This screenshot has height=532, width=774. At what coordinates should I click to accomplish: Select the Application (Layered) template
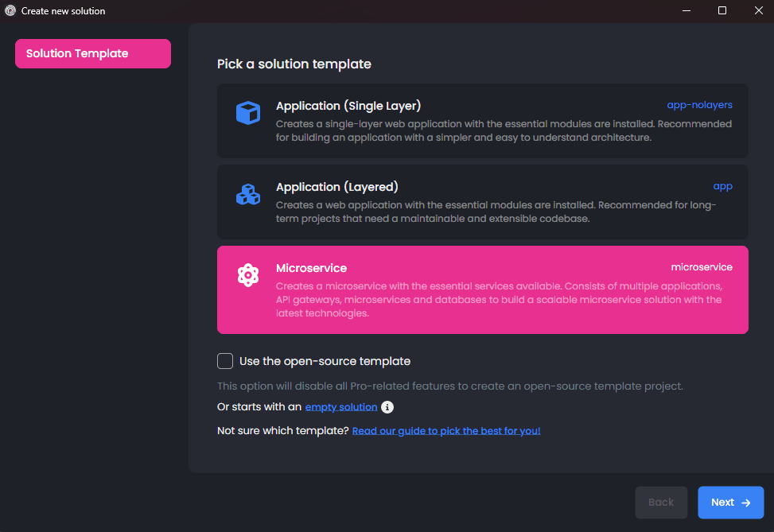(482, 202)
